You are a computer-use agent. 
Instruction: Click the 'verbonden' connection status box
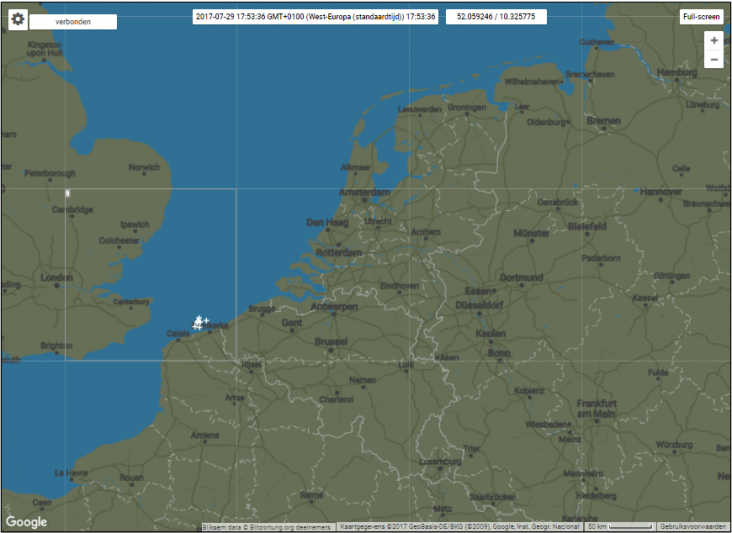73,21
